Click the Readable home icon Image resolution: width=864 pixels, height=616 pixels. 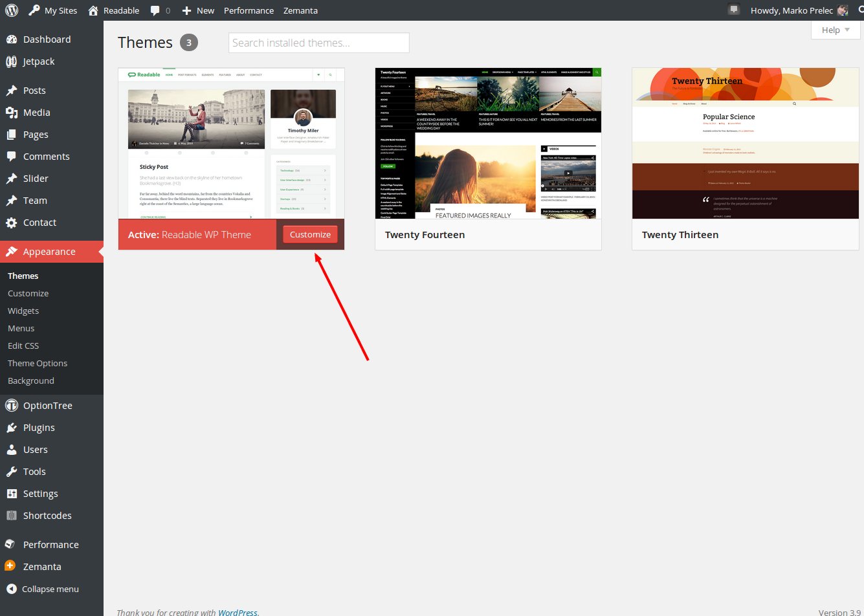93,10
